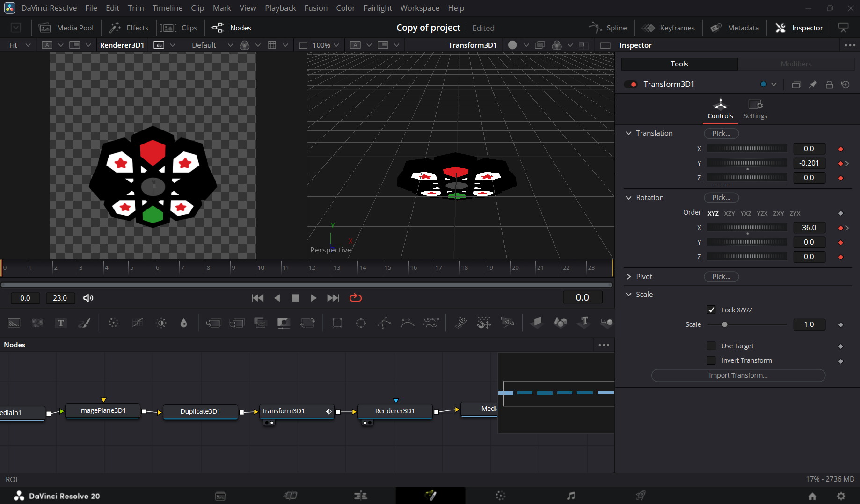
Task: Expand the Pivot section
Action: pos(629,277)
